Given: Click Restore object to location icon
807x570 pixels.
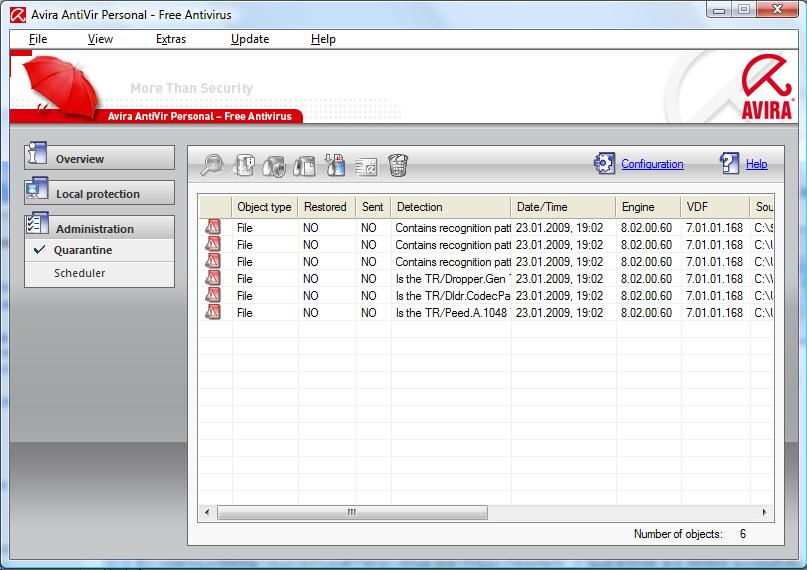Looking at the screenshot, I should coord(304,166).
